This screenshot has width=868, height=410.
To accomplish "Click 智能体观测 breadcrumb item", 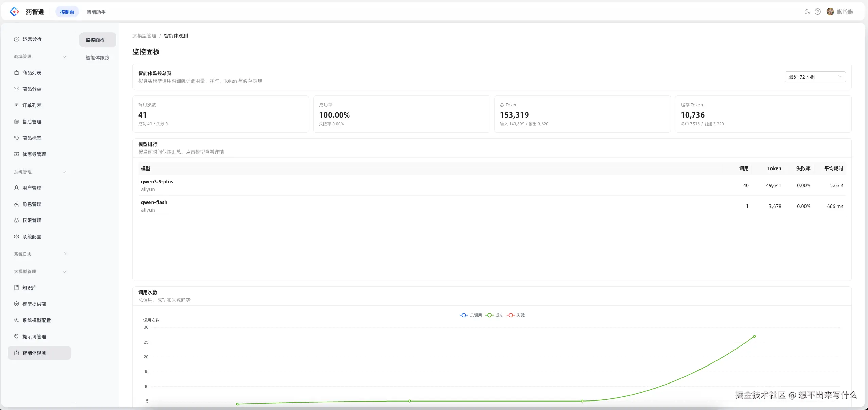I will click(176, 36).
